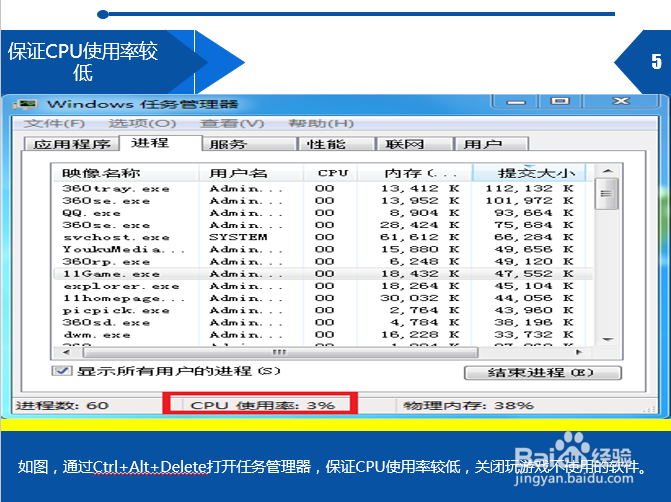The image size is (671, 502).
Task: Maximize the Task Manager window
Action: coord(560,101)
